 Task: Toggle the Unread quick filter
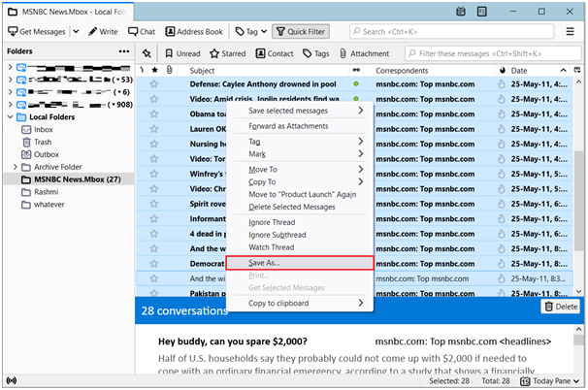[x=183, y=53]
